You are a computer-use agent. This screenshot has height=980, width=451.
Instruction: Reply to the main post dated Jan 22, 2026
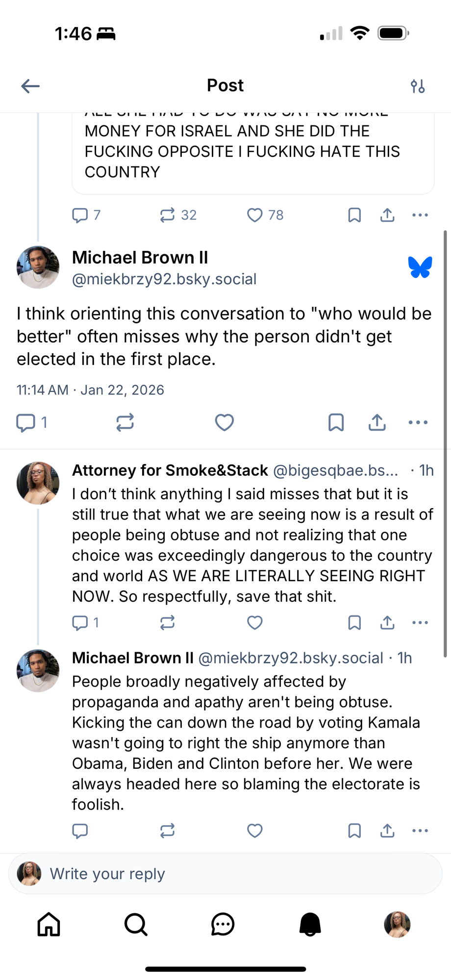pos(26,422)
